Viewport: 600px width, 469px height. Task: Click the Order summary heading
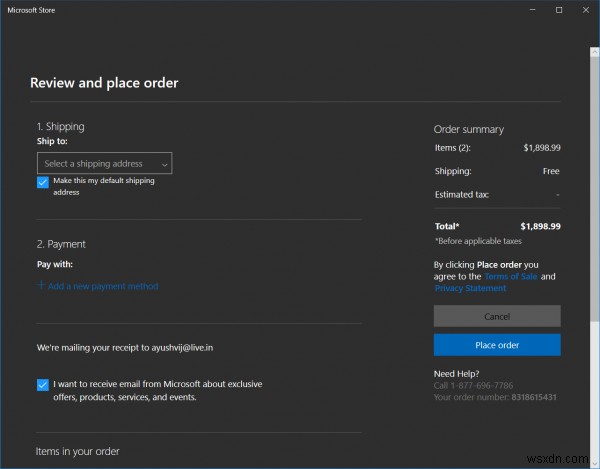tap(469, 129)
